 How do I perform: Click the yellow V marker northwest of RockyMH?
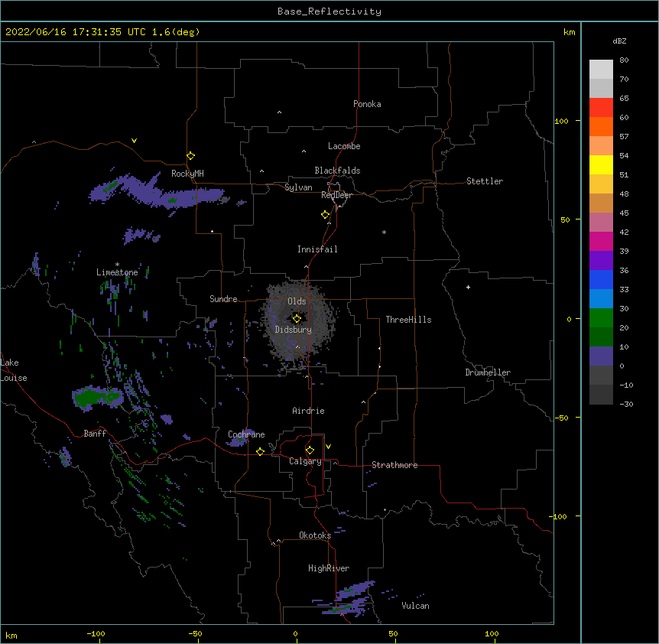pyautogui.click(x=134, y=141)
